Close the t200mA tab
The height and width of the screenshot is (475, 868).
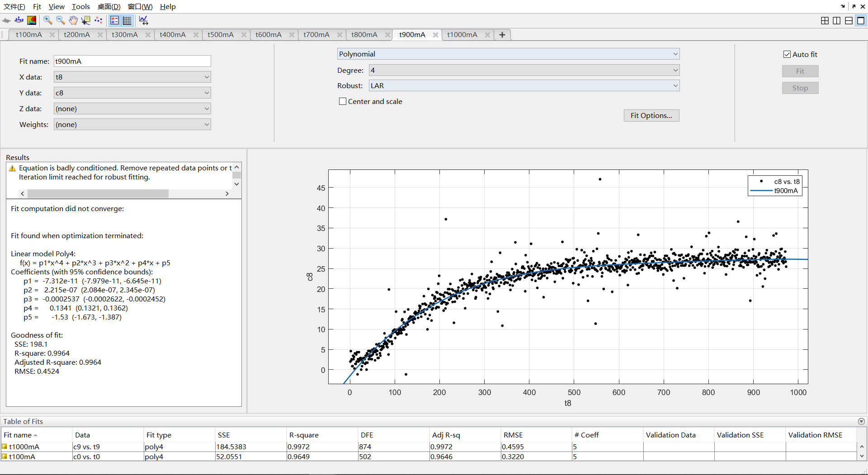pyautogui.click(x=100, y=35)
